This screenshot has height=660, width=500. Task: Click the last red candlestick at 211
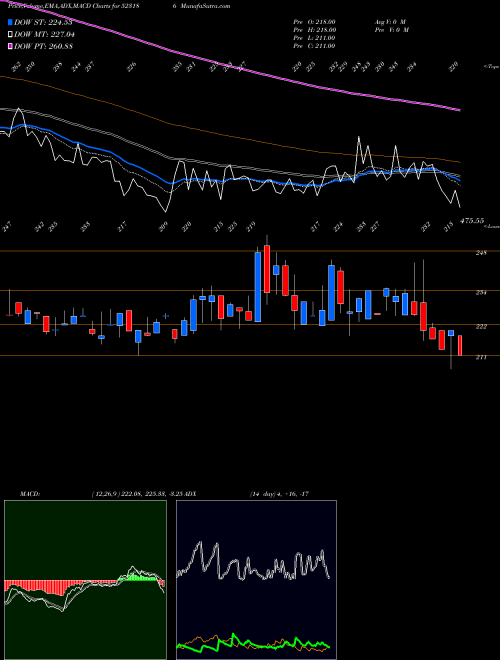(460, 346)
